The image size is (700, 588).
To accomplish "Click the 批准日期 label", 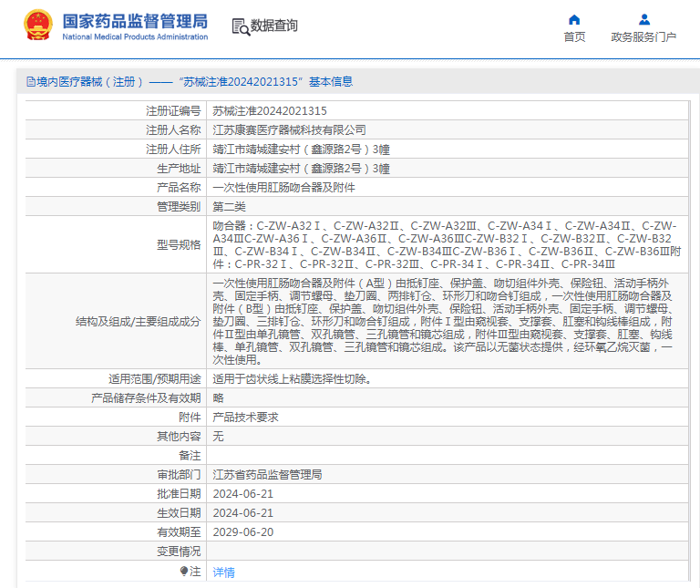I will (179, 494).
